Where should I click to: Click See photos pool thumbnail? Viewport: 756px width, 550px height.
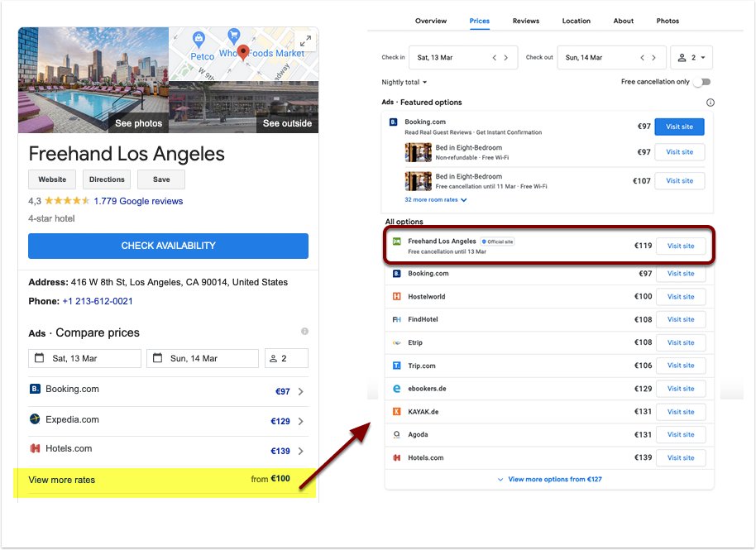(x=93, y=80)
